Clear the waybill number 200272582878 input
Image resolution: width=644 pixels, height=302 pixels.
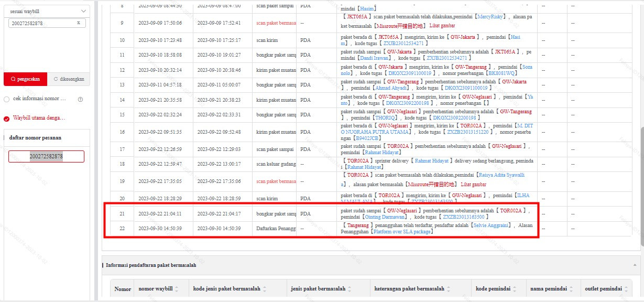(x=79, y=23)
